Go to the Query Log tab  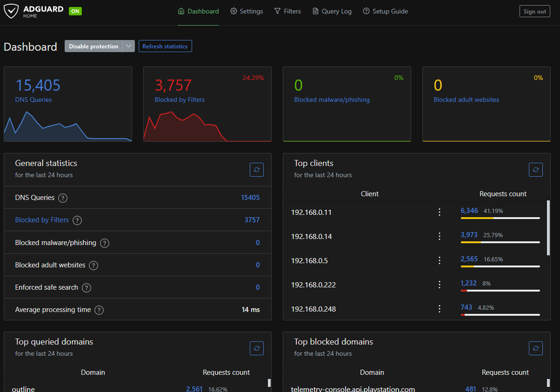tap(332, 12)
